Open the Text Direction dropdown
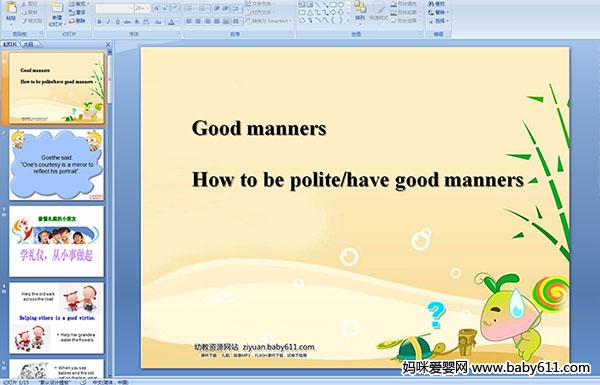This screenshot has height=385, width=600. click(261, 4)
